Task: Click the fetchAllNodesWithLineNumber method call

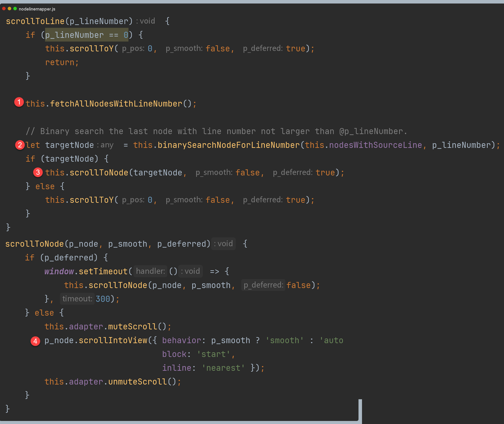Action: pyautogui.click(x=116, y=104)
